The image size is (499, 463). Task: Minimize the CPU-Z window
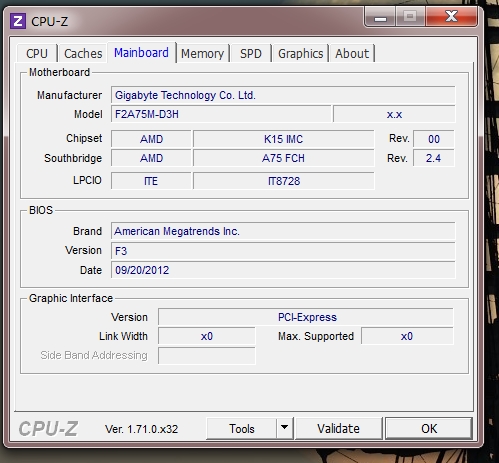tap(380, 17)
